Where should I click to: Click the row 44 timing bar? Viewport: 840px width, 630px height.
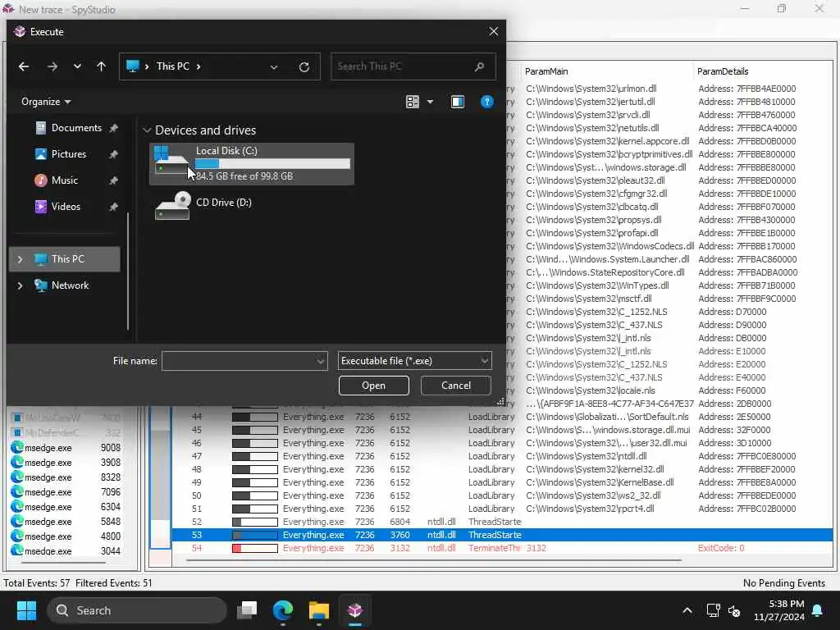[255, 417]
